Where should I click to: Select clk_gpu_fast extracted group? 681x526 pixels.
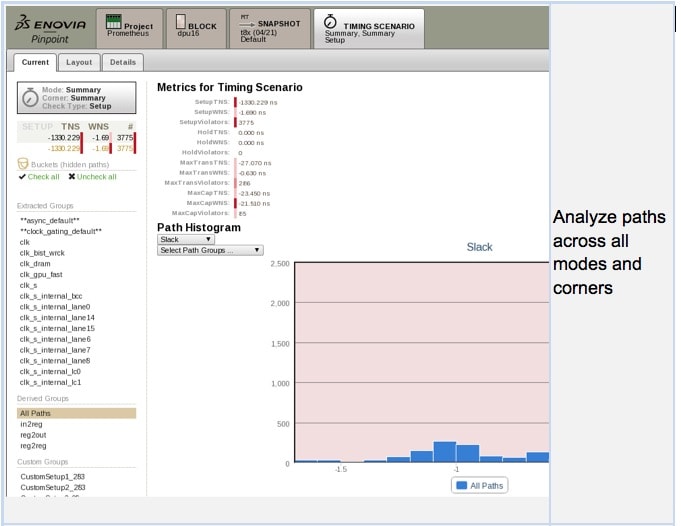click(41, 274)
